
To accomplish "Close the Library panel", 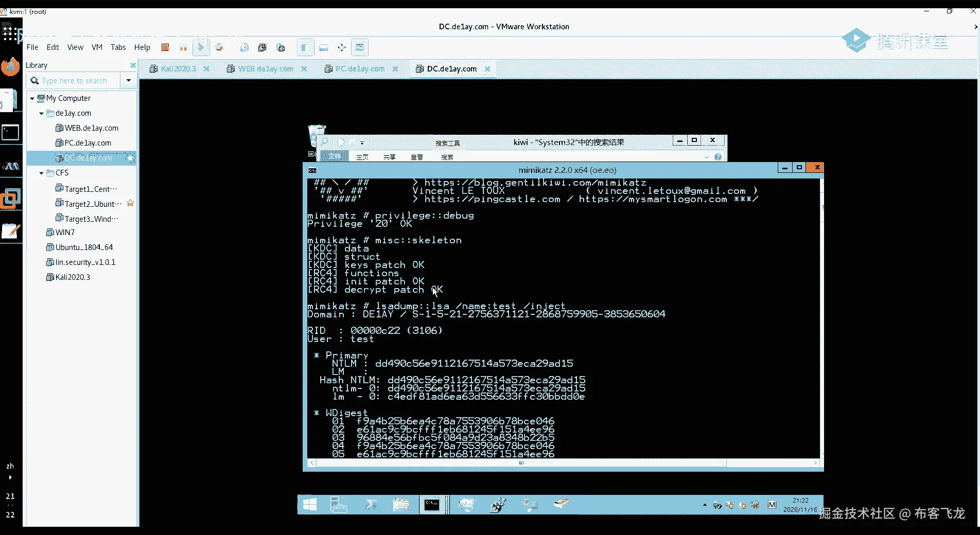I will pos(133,65).
